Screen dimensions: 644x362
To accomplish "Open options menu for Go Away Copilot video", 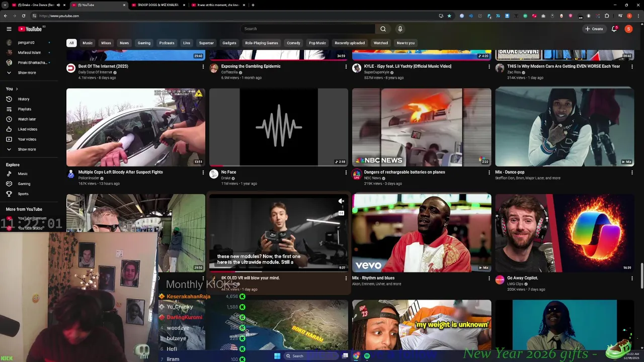I will 632,278.
